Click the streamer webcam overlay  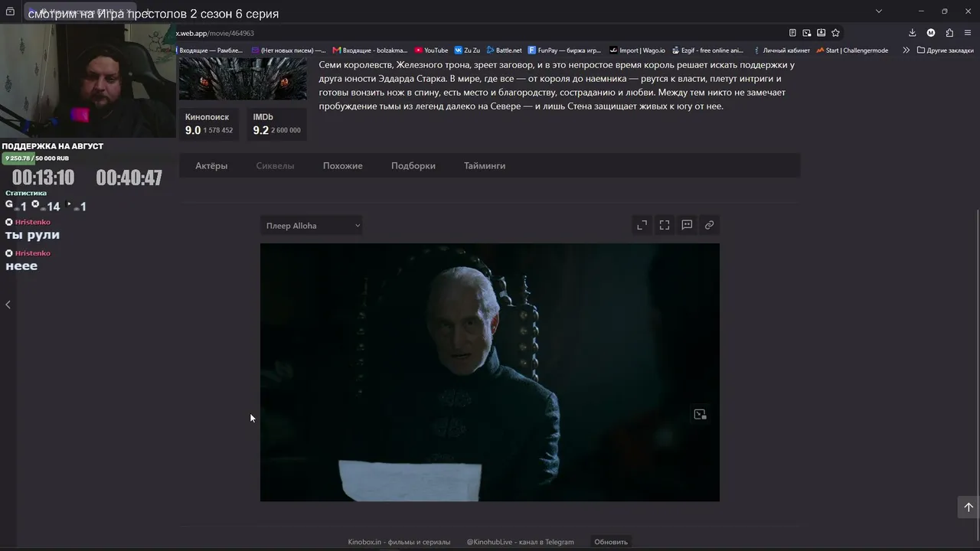(88, 81)
